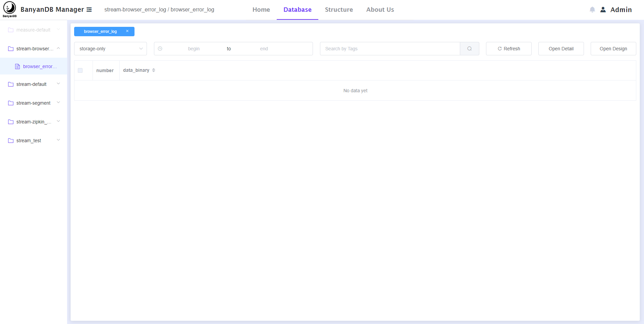Expand the stream-zipkin group chevron
Viewport: 644px width, 324px height.
pyautogui.click(x=58, y=121)
